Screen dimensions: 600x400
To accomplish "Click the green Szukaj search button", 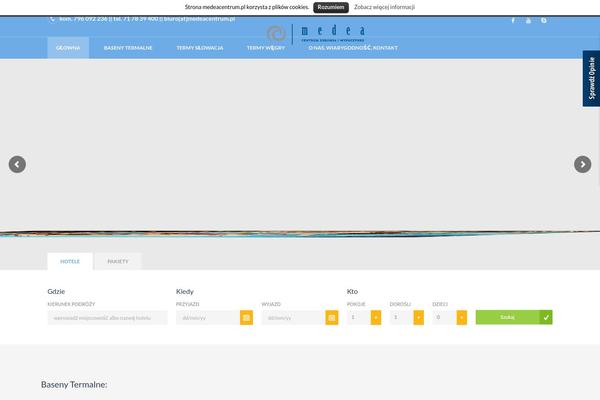I will tap(514, 317).
